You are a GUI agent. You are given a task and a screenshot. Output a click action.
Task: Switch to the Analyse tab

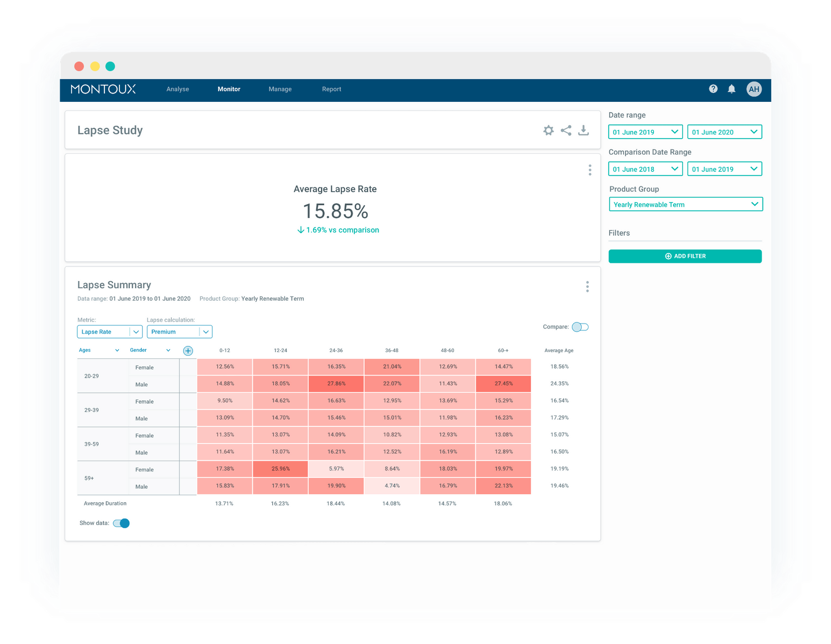(178, 89)
